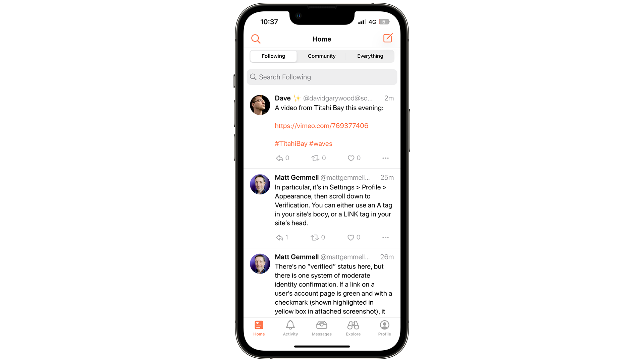Expand more options on Dave's post

click(385, 158)
